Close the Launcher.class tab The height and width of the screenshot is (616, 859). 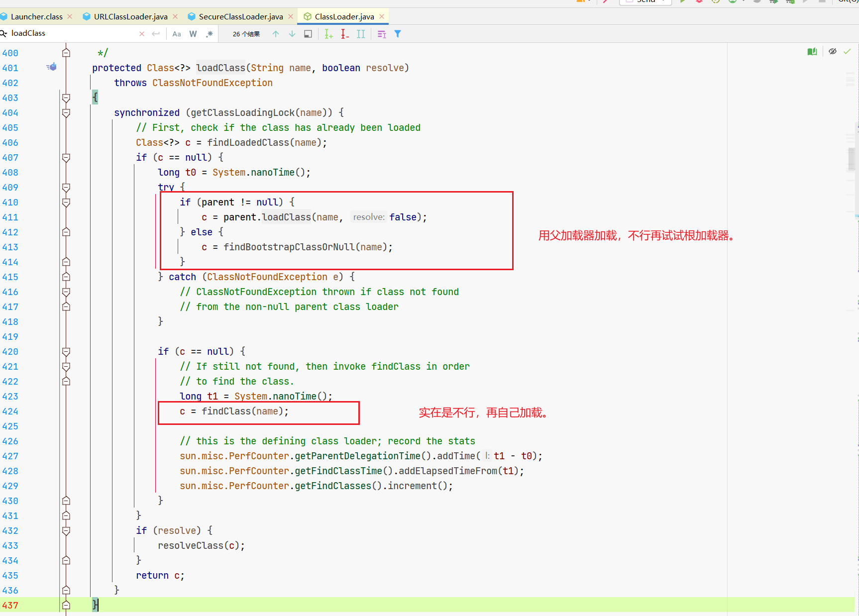tap(70, 16)
